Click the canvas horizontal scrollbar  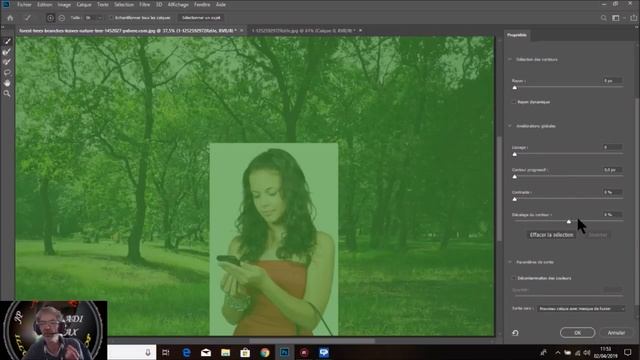(x=312, y=341)
